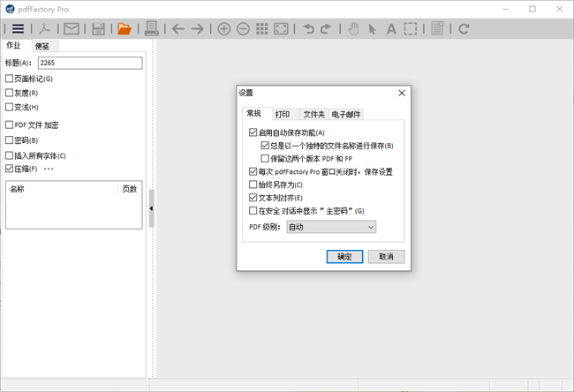Viewport: 574px width, 392px height.
Task: Go to previous page arrow
Action: (x=178, y=28)
